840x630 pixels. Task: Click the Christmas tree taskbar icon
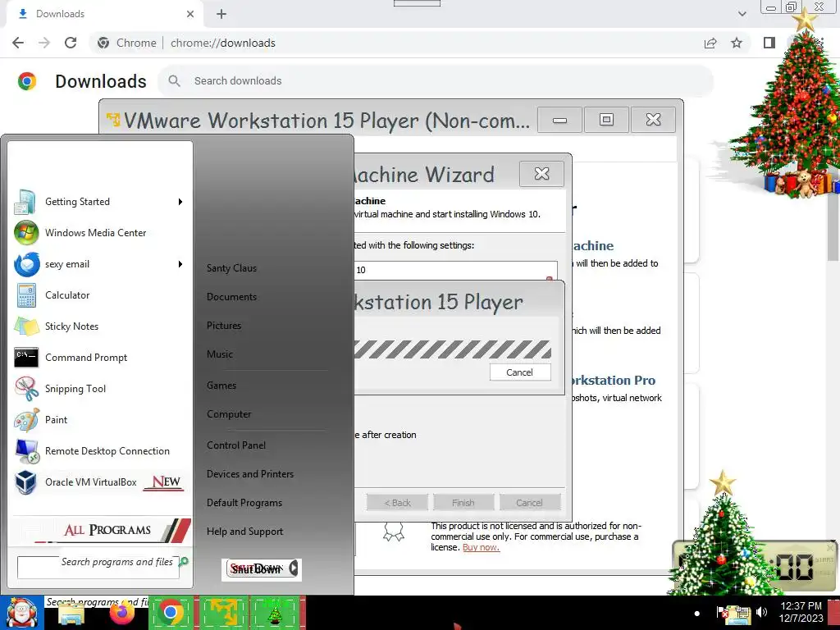(276, 612)
